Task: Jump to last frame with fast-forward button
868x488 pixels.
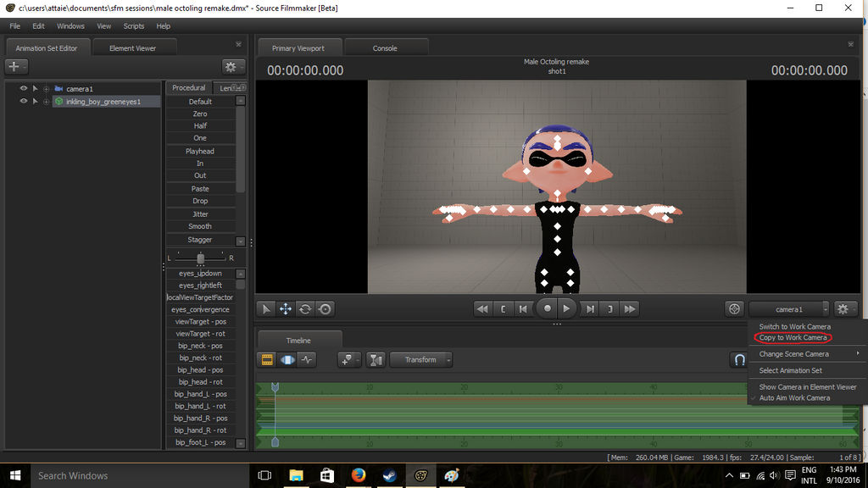Action: (x=630, y=309)
